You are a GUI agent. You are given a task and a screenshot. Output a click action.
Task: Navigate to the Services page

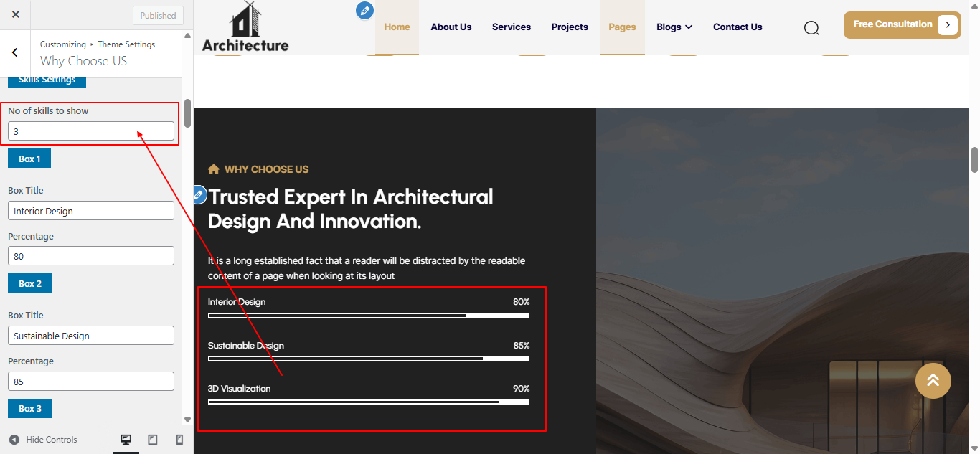click(x=511, y=27)
